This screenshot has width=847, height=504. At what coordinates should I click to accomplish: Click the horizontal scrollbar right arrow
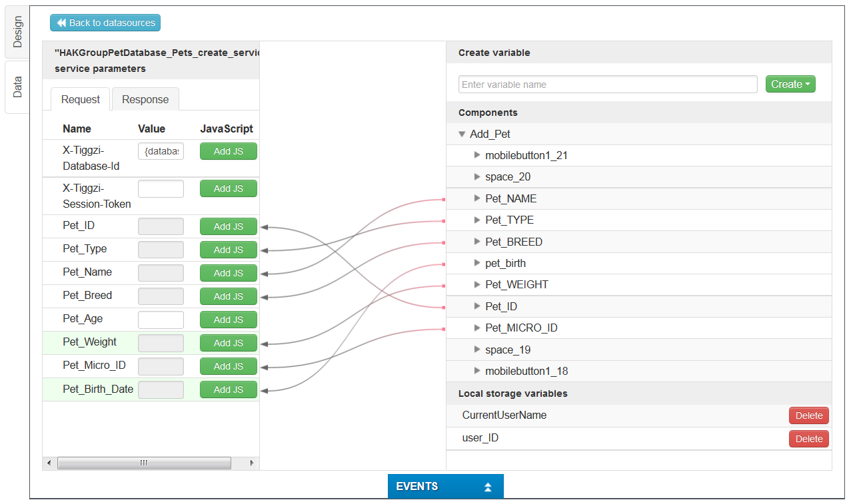pyautogui.click(x=251, y=463)
